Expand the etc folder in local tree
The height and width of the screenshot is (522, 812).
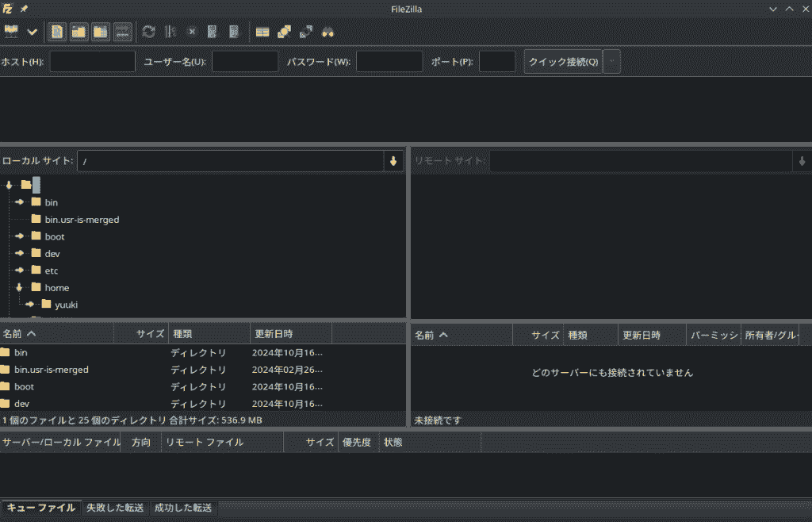[x=19, y=271]
